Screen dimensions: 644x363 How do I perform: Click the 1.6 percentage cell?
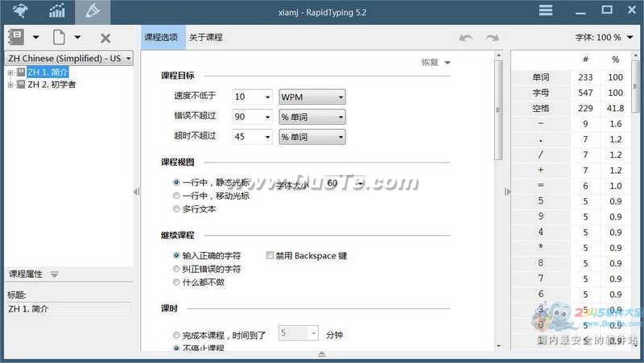point(615,124)
